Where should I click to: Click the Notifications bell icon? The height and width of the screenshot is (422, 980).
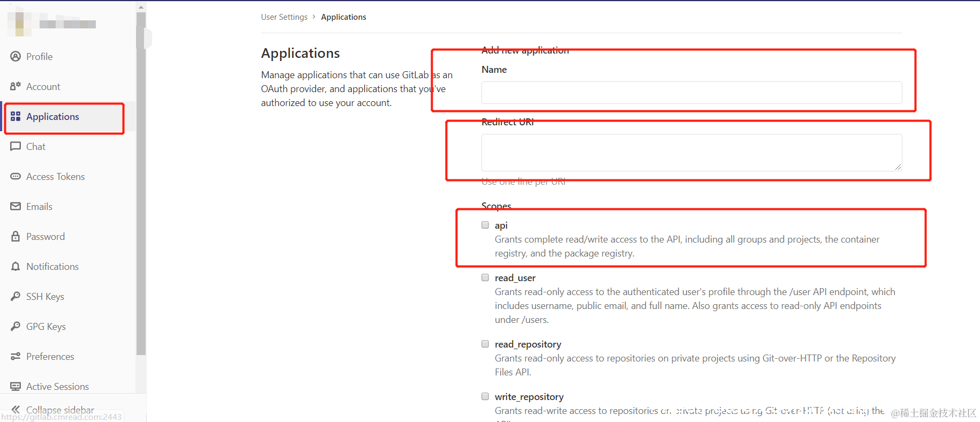pos(16,266)
